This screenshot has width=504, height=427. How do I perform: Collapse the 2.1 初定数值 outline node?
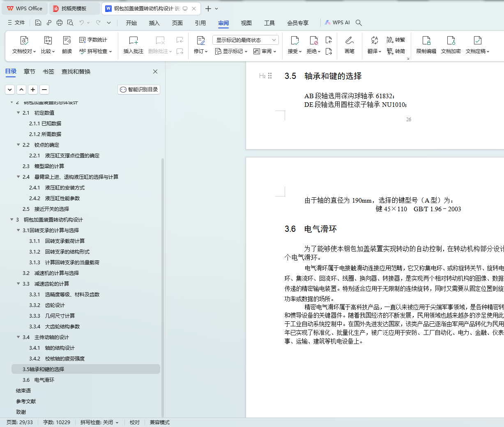pos(18,113)
